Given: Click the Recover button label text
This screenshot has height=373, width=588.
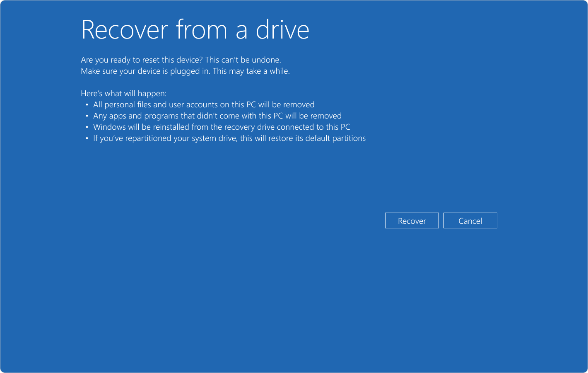Looking at the screenshot, I should (412, 220).
